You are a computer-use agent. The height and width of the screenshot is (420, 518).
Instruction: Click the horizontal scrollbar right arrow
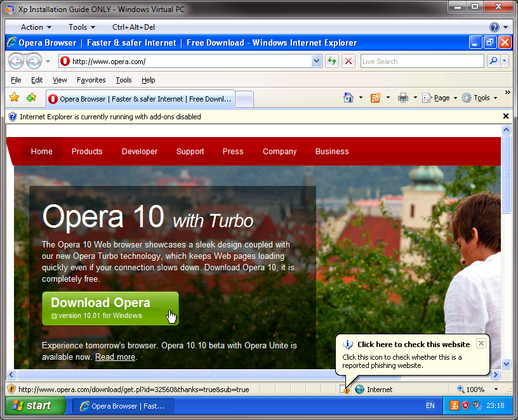point(495,374)
